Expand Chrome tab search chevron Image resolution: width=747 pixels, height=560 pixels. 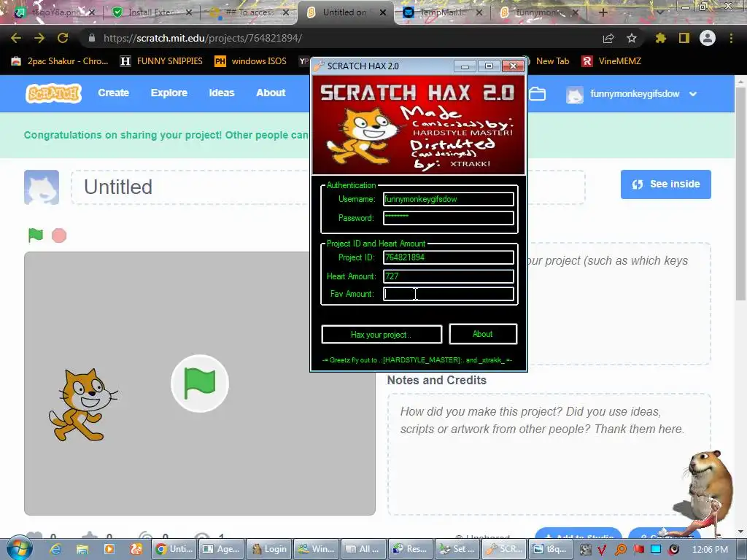(x=659, y=12)
